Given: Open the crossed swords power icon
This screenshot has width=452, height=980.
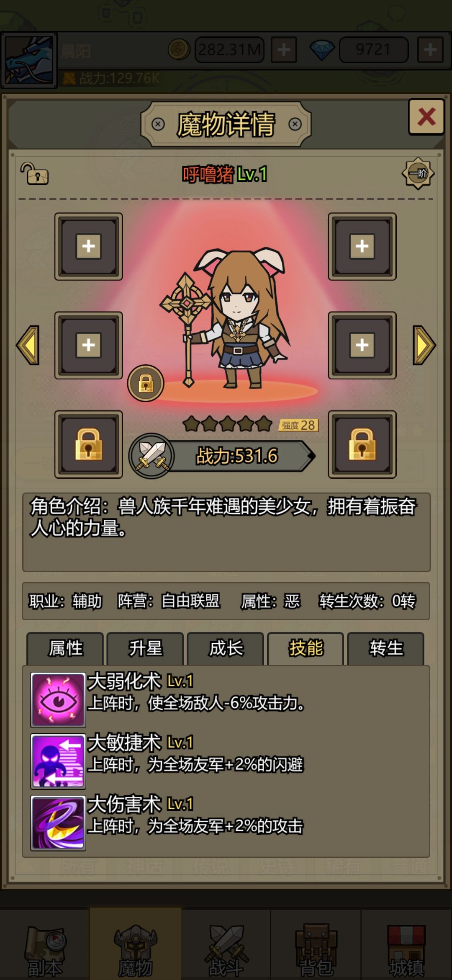Looking at the screenshot, I should click(152, 456).
